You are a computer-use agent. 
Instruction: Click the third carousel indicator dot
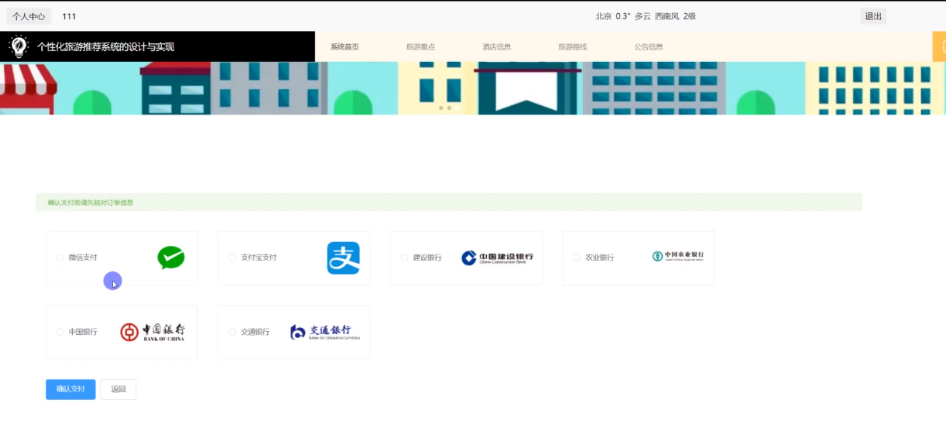457,108
